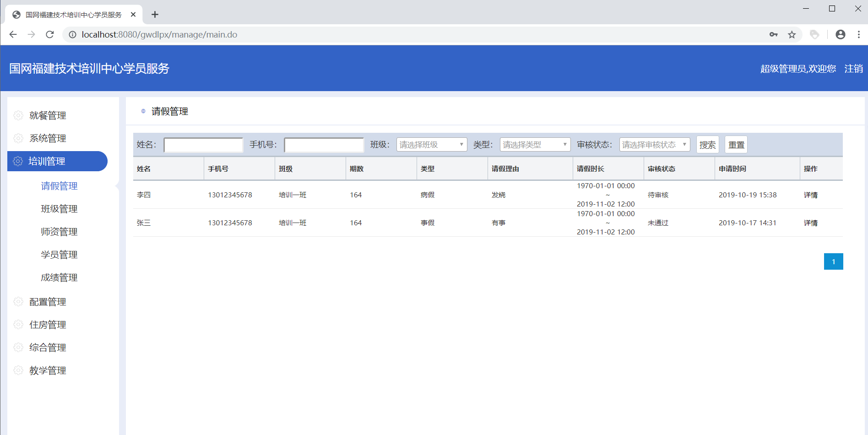This screenshot has height=435, width=868.
Task: Open 班级管理 in the sidebar
Action: click(59, 209)
